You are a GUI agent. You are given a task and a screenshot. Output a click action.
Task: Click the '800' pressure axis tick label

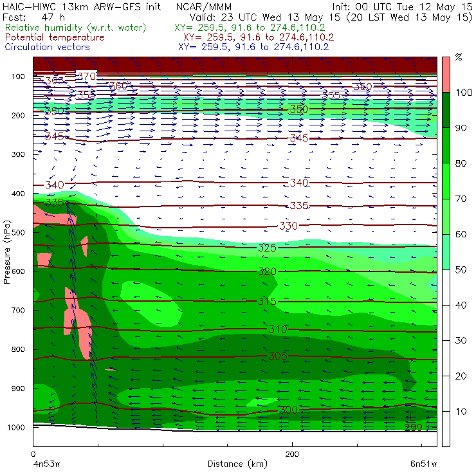(x=18, y=349)
